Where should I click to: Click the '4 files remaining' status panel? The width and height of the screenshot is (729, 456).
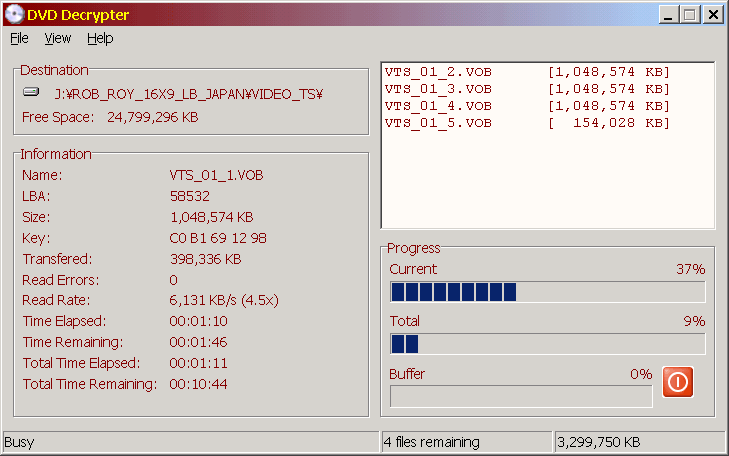click(466, 442)
